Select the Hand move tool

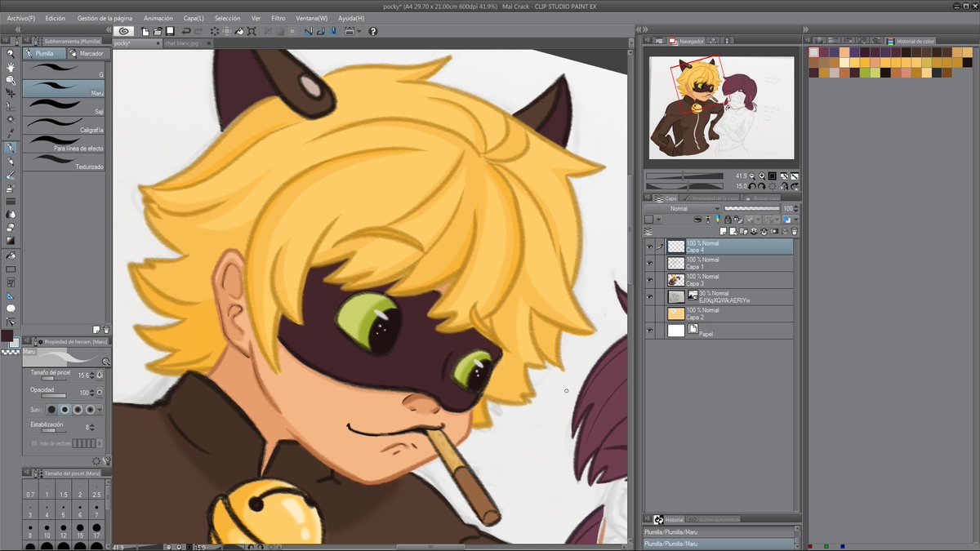pyautogui.click(x=11, y=67)
